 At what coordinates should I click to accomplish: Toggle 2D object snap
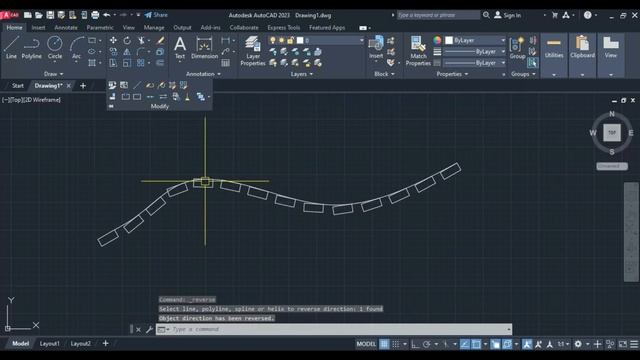point(476,344)
